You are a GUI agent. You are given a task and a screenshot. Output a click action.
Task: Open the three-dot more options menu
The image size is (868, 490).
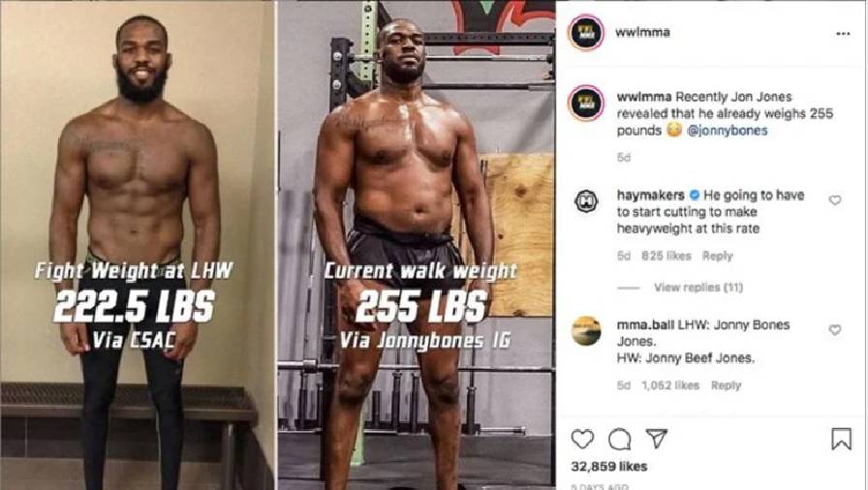[843, 34]
